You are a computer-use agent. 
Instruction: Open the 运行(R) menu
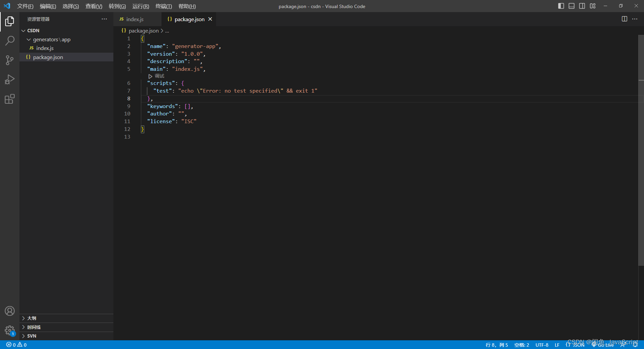141,6
